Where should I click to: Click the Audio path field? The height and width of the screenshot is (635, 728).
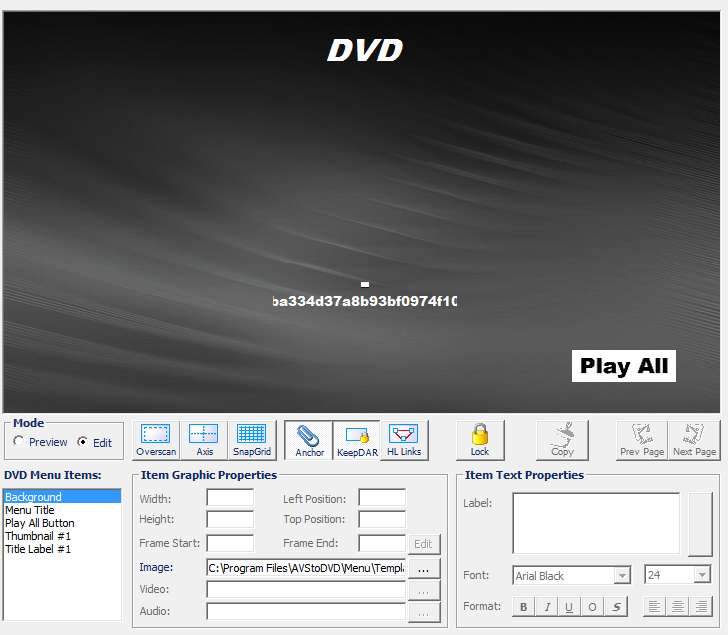(x=306, y=611)
